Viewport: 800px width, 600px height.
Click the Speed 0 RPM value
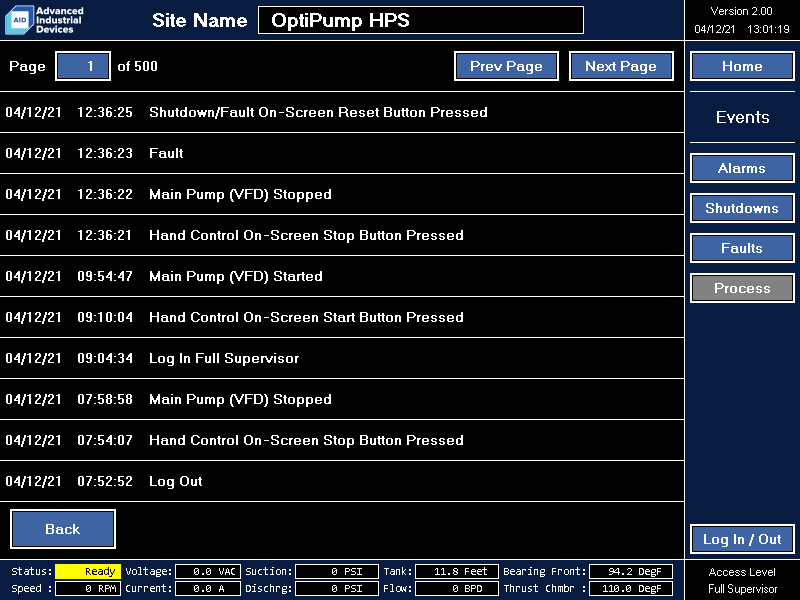88,588
